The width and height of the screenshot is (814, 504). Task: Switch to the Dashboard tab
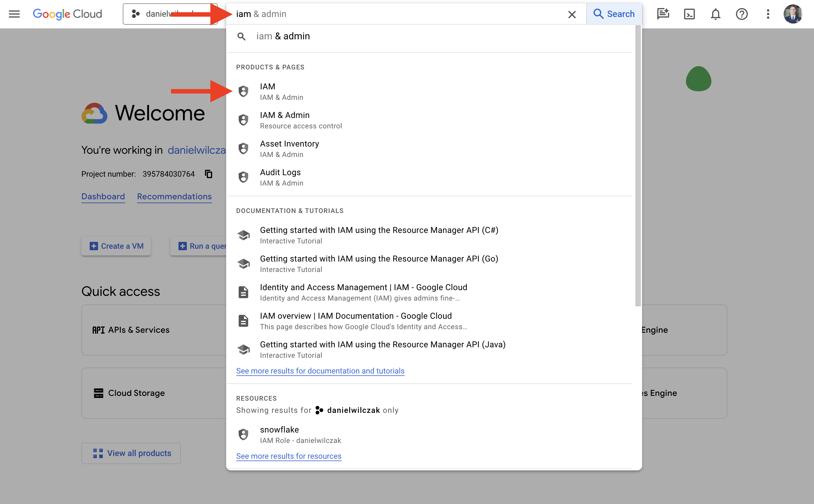pyautogui.click(x=103, y=197)
